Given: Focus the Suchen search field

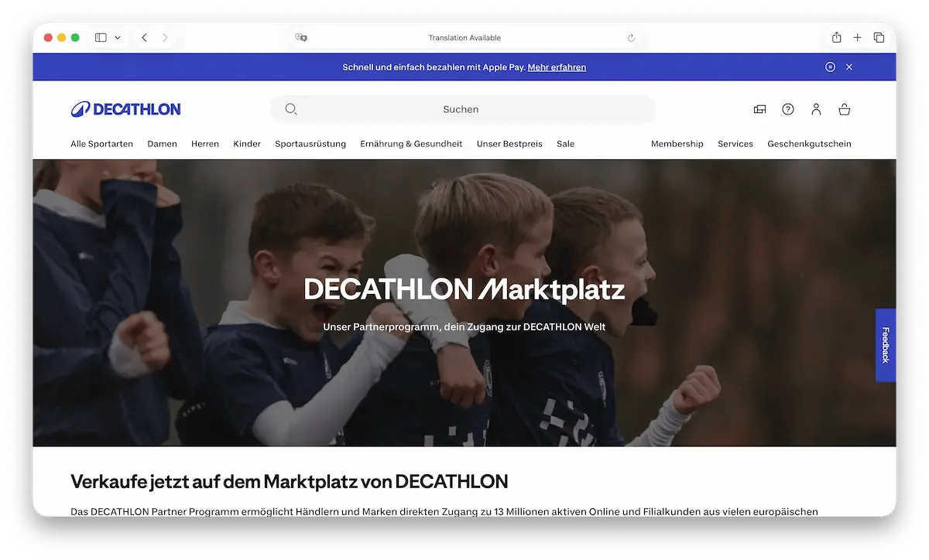Looking at the screenshot, I should coord(463,109).
